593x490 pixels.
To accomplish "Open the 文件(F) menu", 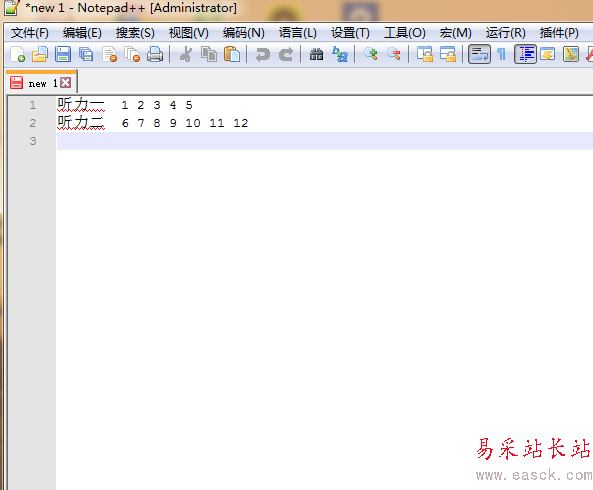I will pyautogui.click(x=30, y=33).
